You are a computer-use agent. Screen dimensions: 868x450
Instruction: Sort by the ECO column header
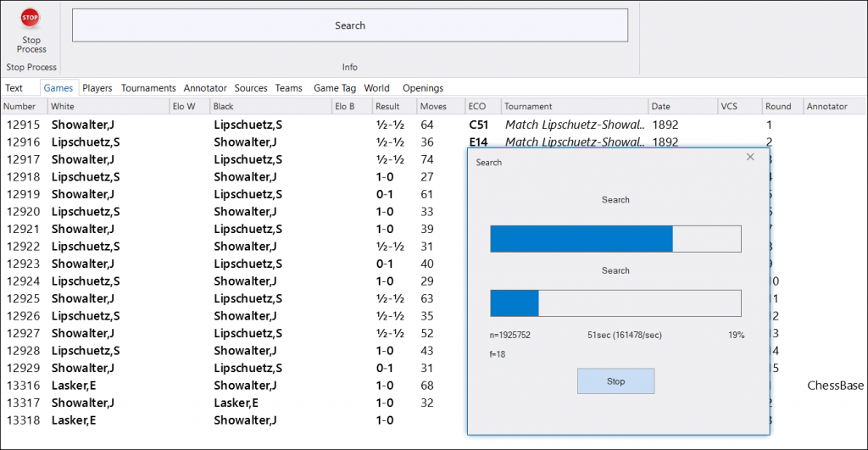click(x=482, y=106)
